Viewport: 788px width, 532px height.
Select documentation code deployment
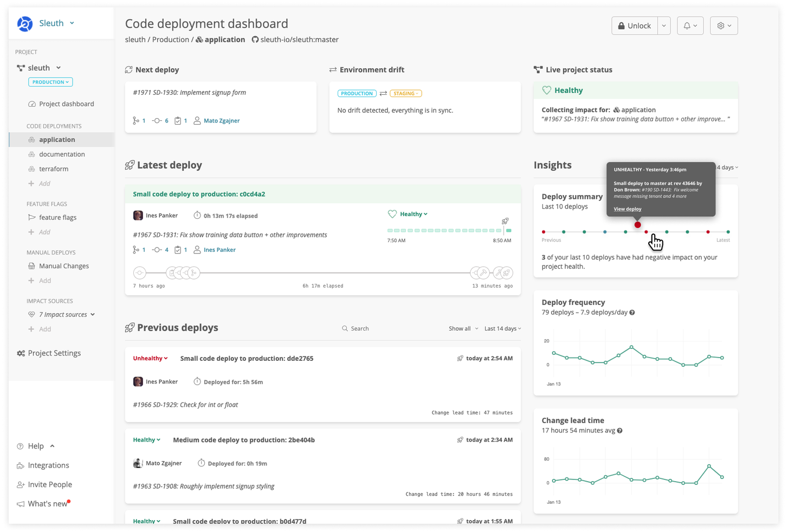click(62, 154)
